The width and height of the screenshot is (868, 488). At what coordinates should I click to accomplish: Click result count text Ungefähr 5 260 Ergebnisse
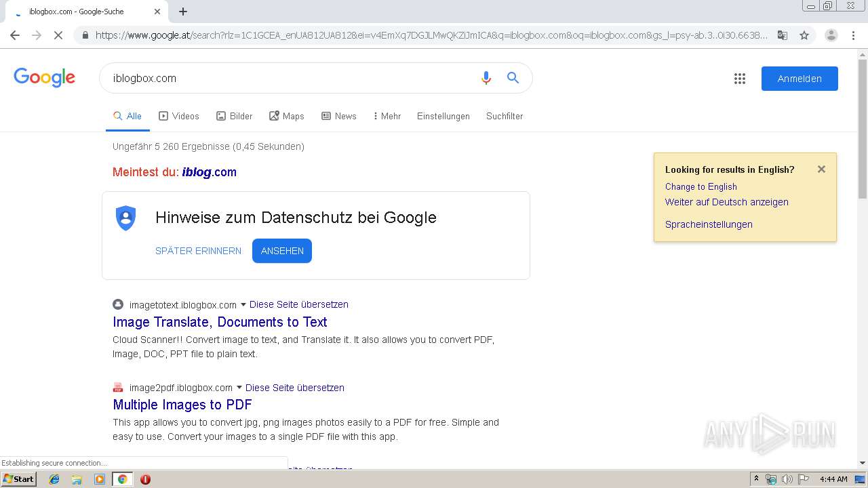coord(208,146)
